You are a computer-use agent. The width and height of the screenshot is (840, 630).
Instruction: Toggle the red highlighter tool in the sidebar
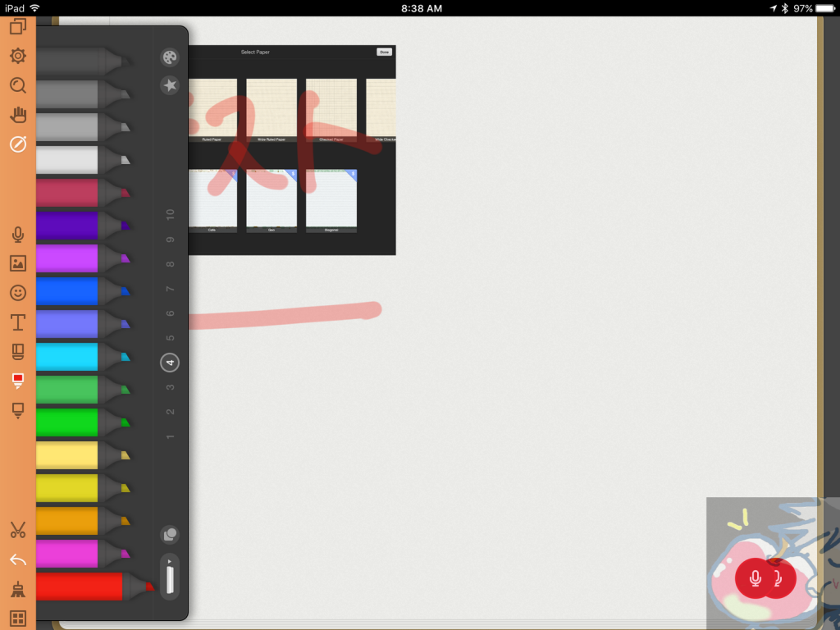point(17,381)
